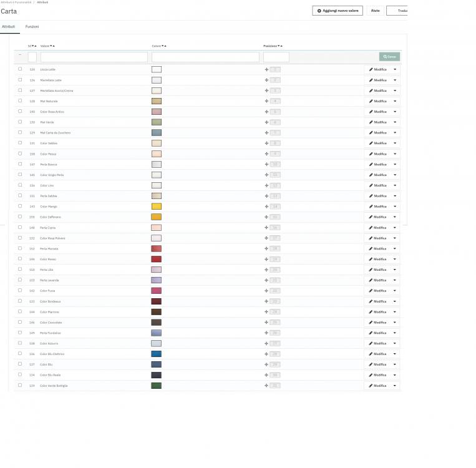Image resolution: width=476 pixels, height=468 pixels.
Task: Select move handle on Perla Cipria row
Action: [x=266, y=228]
